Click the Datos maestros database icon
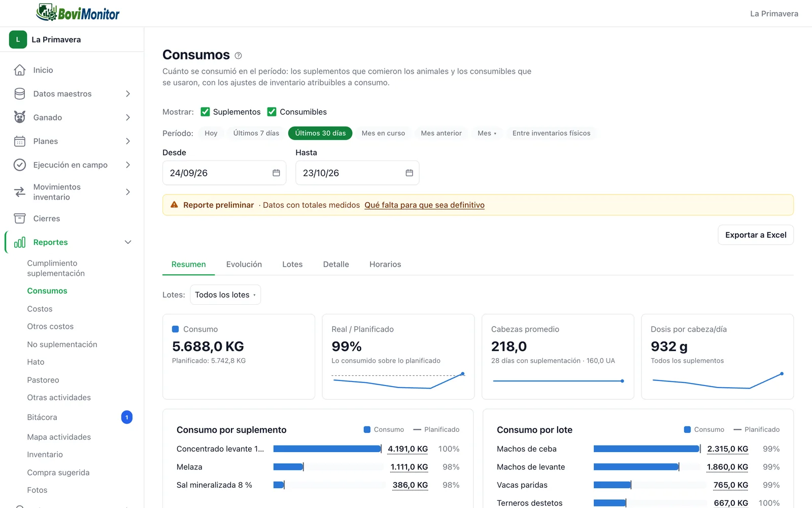 pos(20,93)
